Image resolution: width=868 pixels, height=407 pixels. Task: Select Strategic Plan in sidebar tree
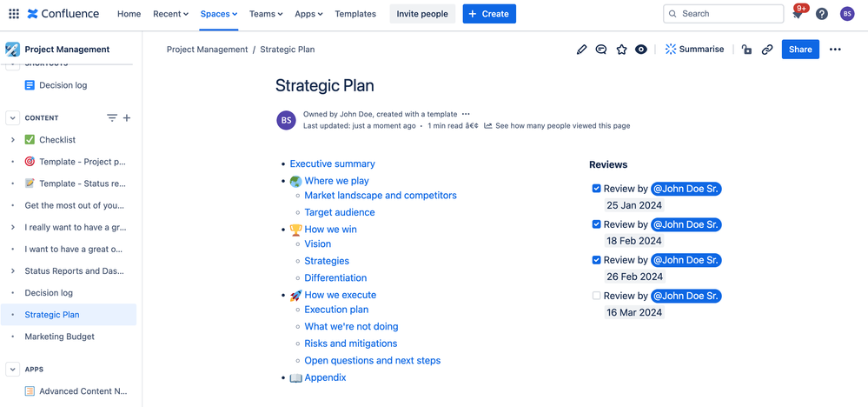pyautogui.click(x=68, y=315)
